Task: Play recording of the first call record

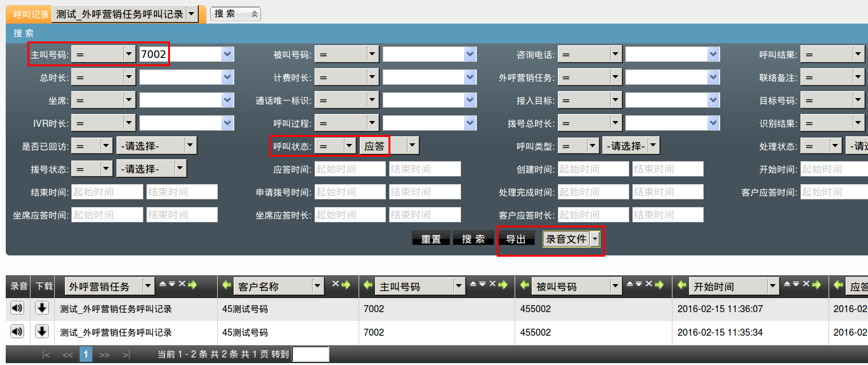Action: [x=17, y=308]
